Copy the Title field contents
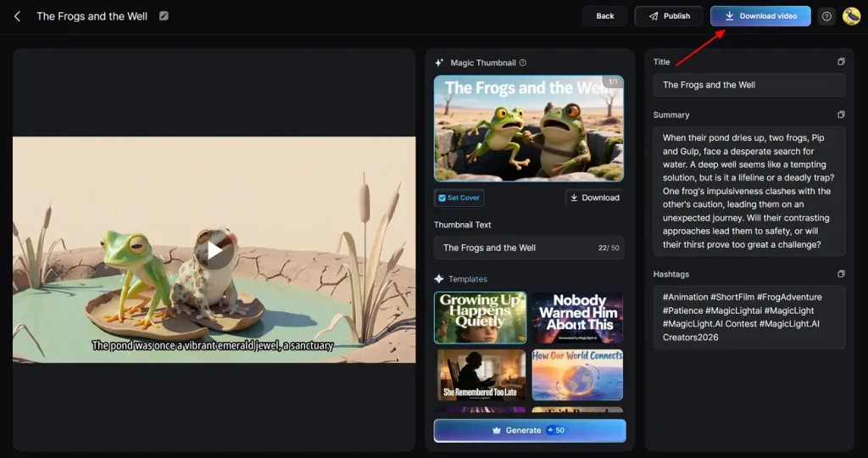The image size is (868, 458). tap(841, 62)
